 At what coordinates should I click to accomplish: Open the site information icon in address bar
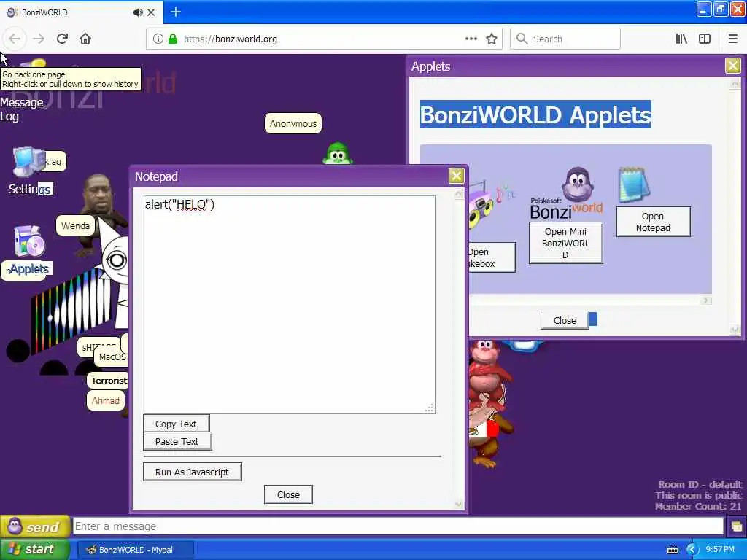tap(158, 39)
